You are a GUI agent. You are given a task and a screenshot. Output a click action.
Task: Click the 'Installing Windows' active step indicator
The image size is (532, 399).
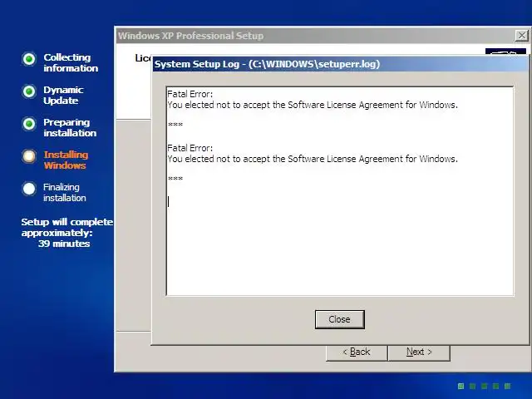pos(29,156)
